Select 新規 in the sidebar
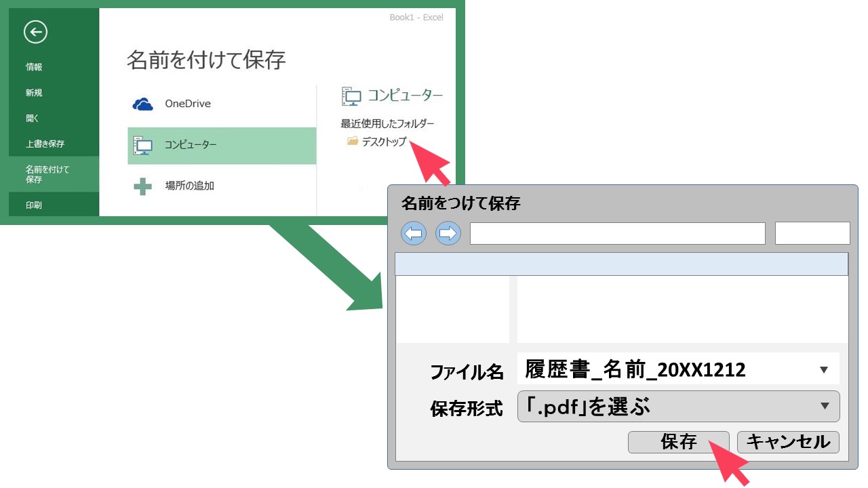This screenshot has width=868, height=488. click(x=34, y=93)
